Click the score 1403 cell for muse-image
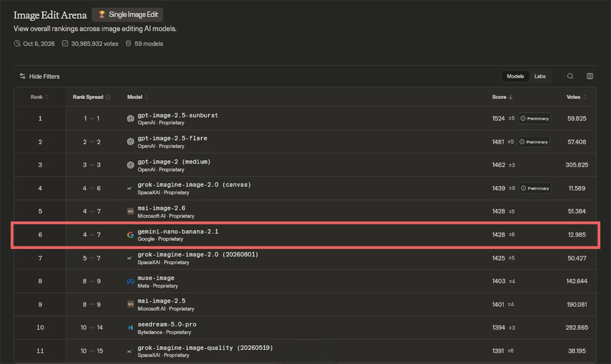 pyautogui.click(x=498, y=282)
